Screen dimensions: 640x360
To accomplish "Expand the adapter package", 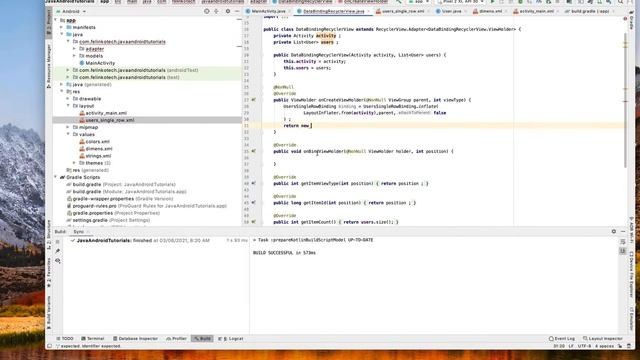I will [75, 49].
